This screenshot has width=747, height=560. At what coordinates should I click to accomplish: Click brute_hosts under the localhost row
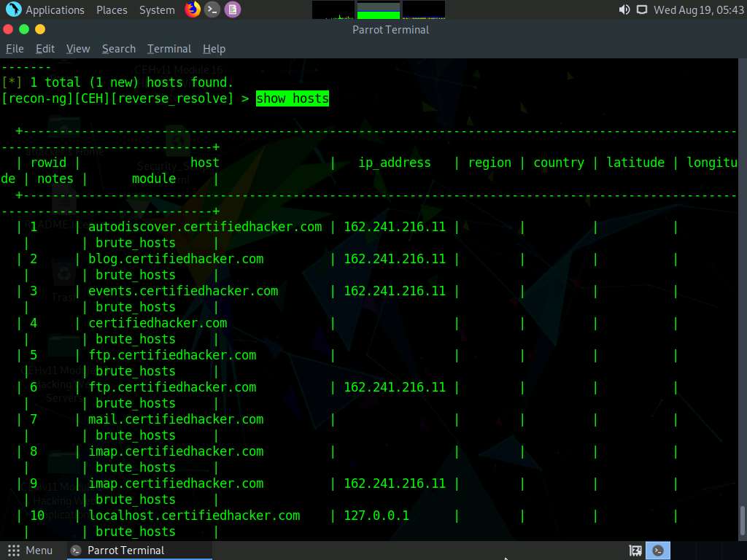coord(135,532)
